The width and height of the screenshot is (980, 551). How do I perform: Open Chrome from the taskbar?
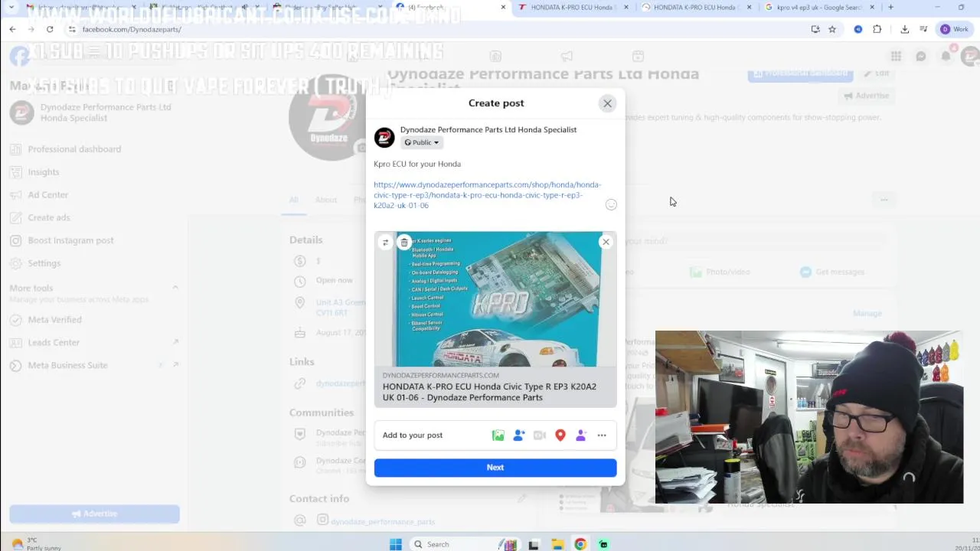pos(580,544)
